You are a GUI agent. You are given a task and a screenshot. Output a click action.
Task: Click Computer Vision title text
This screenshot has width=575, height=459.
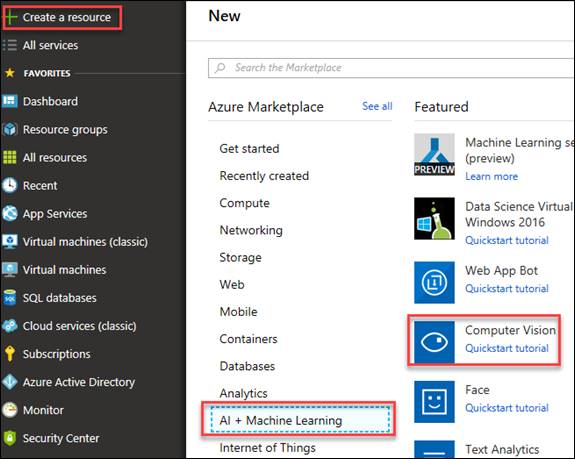[510, 330]
